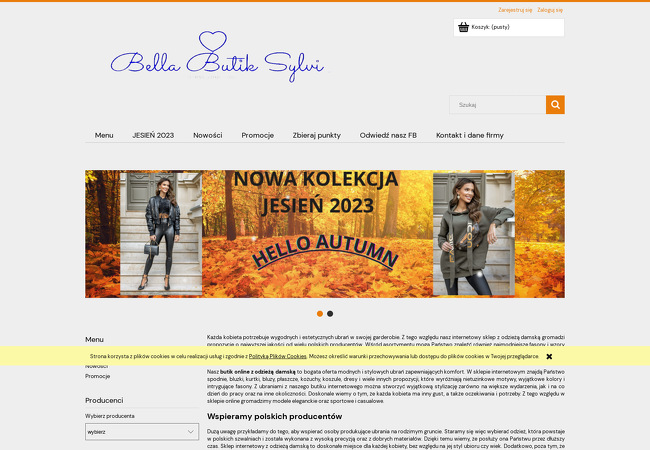Image resolution: width=650 pixels, height=450 pixels.
Task: Open Polityka Plików Cookies link
Action: tap(277, 356)
